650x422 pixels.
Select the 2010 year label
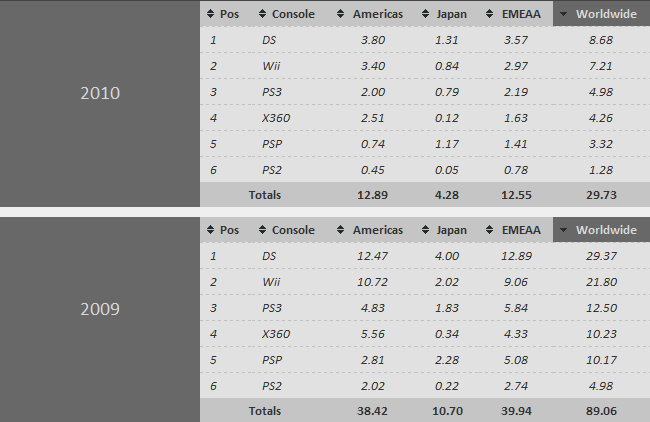tap(100, 93)
